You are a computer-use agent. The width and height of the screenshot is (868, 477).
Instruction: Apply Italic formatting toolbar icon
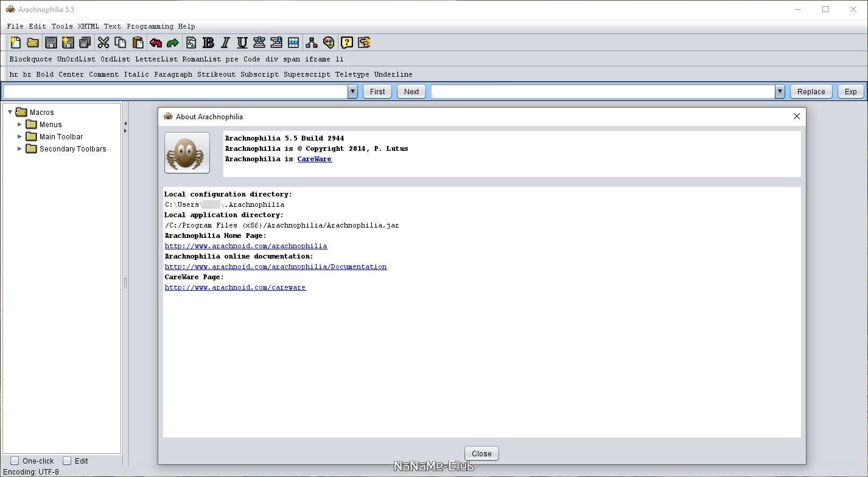click(x=225, y=43)
